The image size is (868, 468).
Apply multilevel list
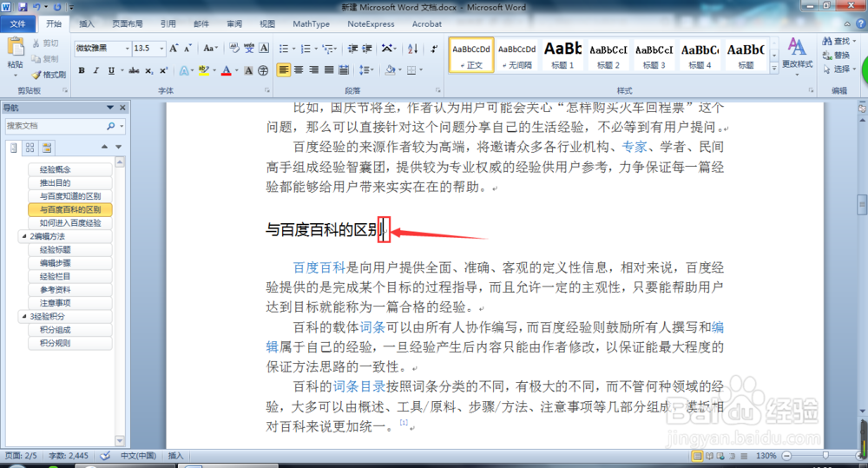[x=328, y=49]
